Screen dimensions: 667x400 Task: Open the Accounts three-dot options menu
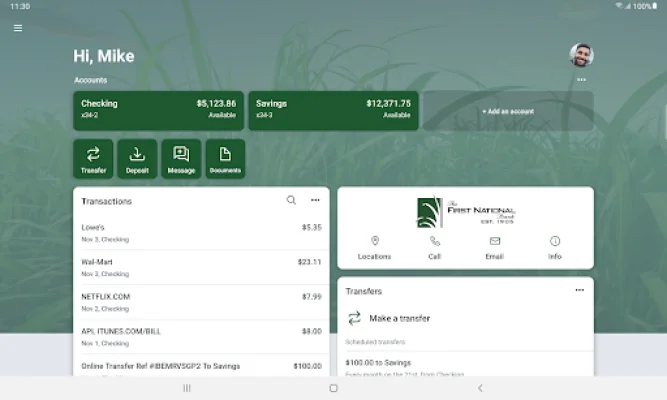click(x=581, y=80)
